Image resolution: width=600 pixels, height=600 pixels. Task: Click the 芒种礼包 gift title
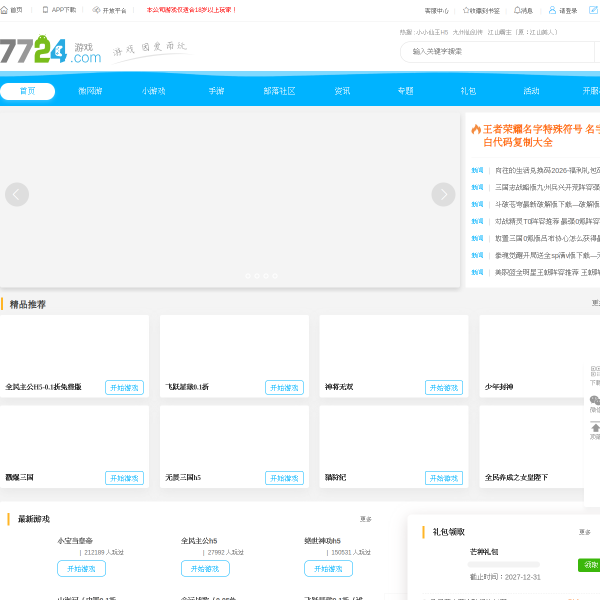pyautogui.click(x=484, y=551)
